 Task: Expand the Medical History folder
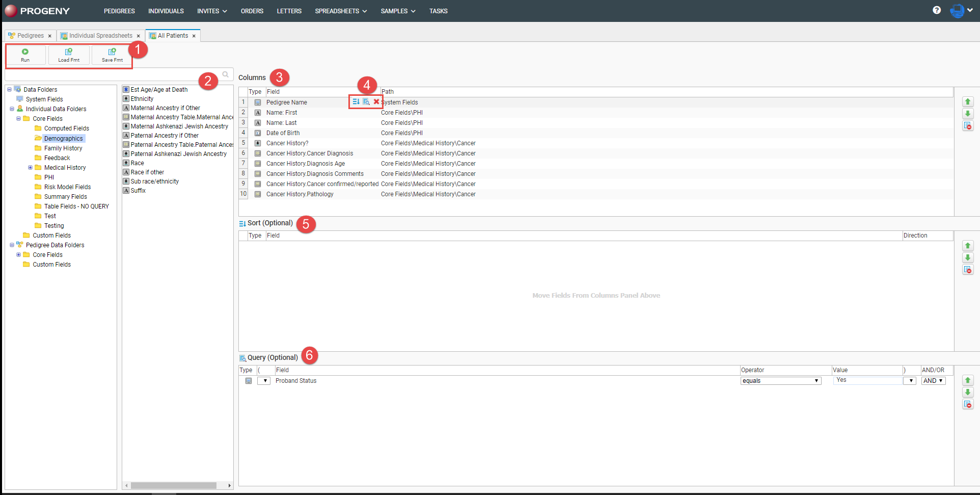click(x=30, y=167)
